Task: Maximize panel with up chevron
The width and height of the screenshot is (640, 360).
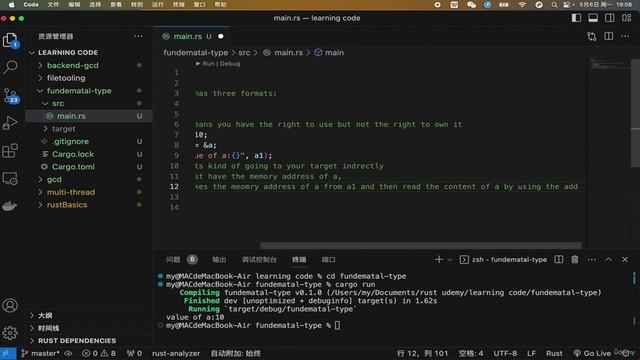Action: point(609,260)
